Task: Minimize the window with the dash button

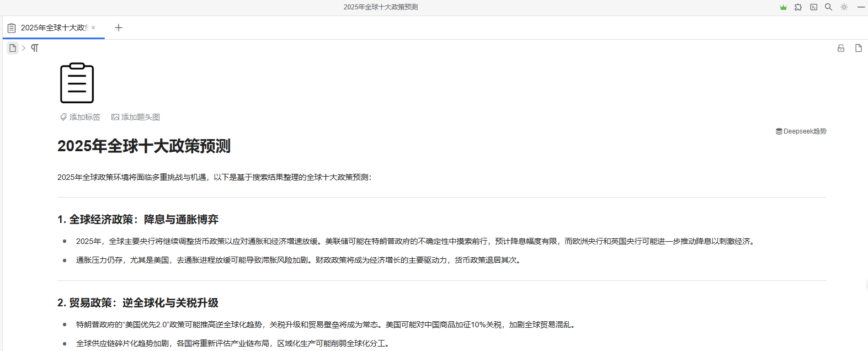Action: (x=861, y=7)
